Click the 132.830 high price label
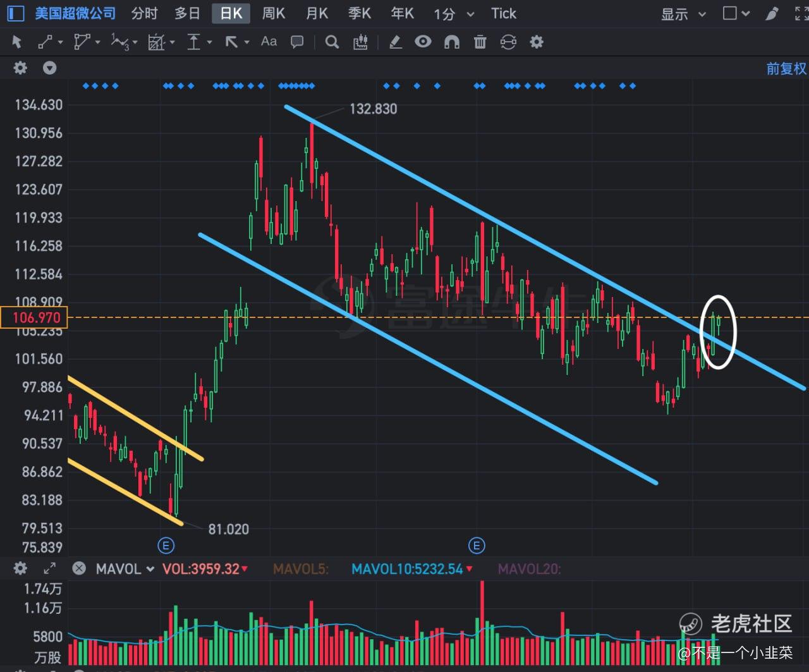Screen dimensions: 809x672 click(x=374, y=109)
